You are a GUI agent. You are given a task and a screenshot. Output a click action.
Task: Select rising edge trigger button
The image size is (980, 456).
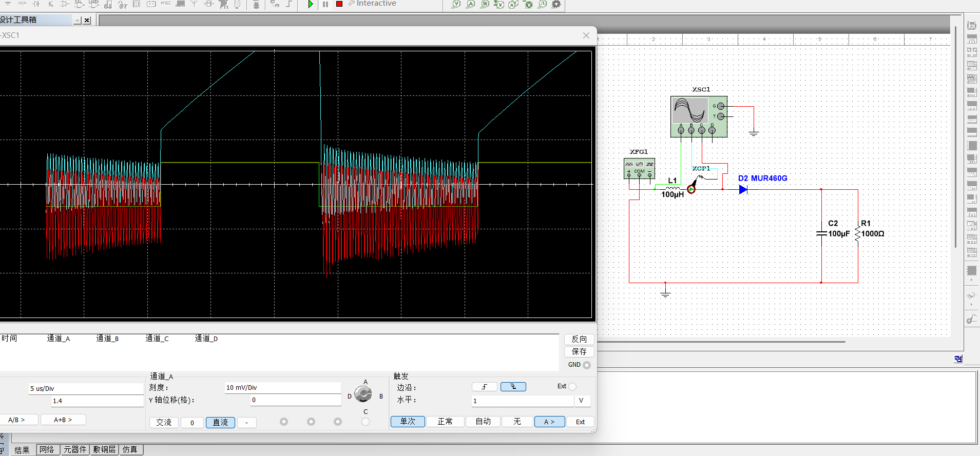pyautogui.click(x=484, y=387)
